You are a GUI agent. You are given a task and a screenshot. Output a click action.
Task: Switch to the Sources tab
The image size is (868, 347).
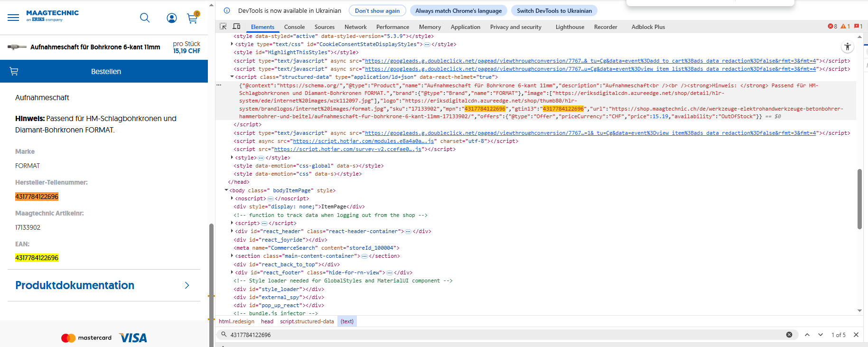click(325, 27)
